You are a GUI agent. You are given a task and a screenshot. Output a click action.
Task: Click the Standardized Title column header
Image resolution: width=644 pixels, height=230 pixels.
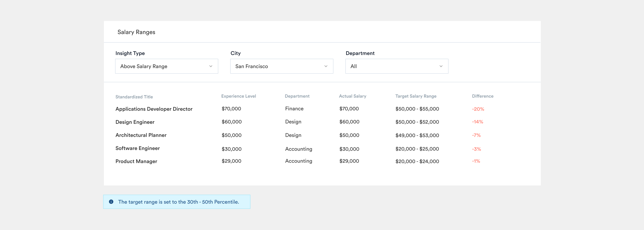pyautogui.click(x=134, y=97)
